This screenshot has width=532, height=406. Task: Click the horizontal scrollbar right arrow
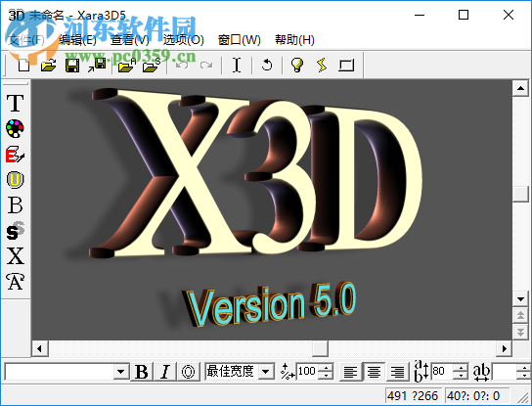coord(504,348)
